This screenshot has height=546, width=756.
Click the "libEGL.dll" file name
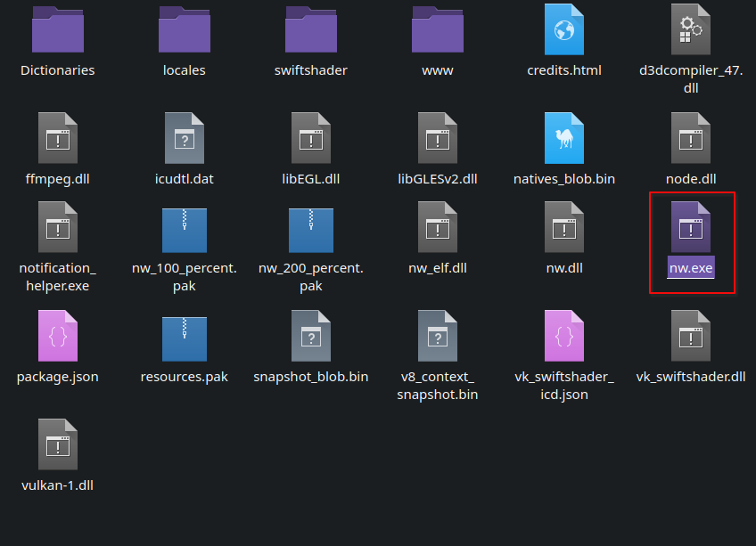click(x=311, y=179)
